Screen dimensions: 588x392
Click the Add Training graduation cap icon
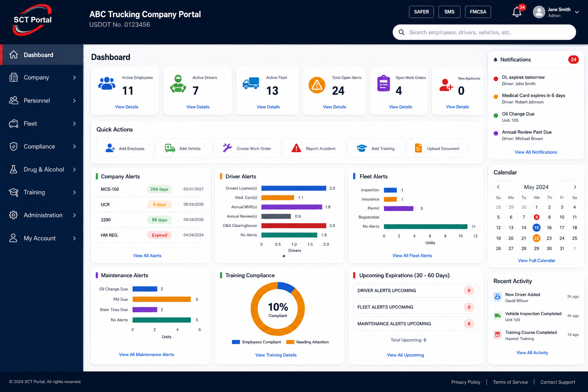pos(362,148)
